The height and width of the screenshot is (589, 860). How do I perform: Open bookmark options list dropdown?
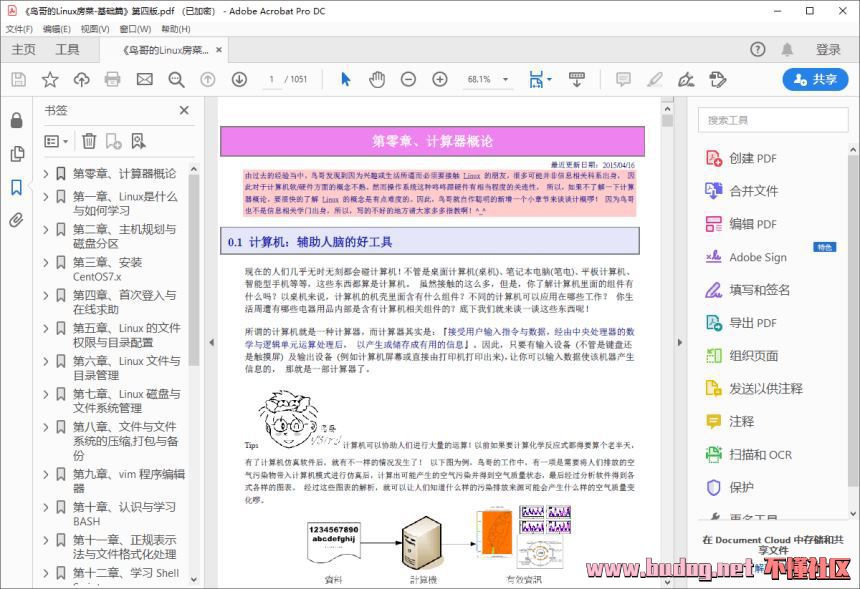coord(56,141)
